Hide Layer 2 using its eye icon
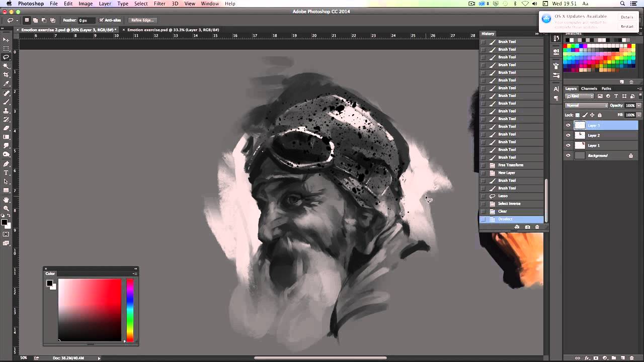 click(568, 135)
